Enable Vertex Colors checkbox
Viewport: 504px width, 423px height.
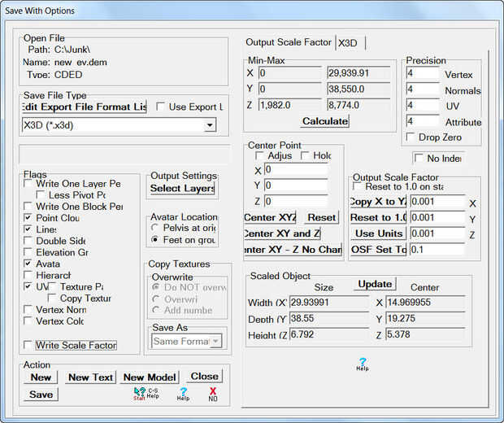[28, 321]
